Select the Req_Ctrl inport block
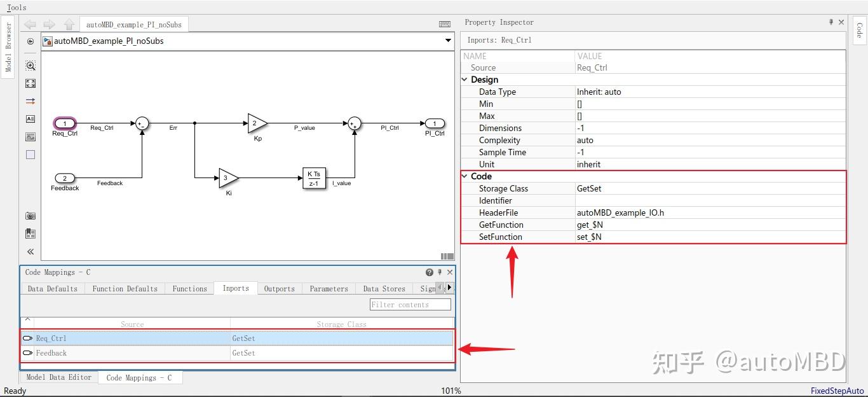The image size is (868, 397). click(x=65, y=123)
